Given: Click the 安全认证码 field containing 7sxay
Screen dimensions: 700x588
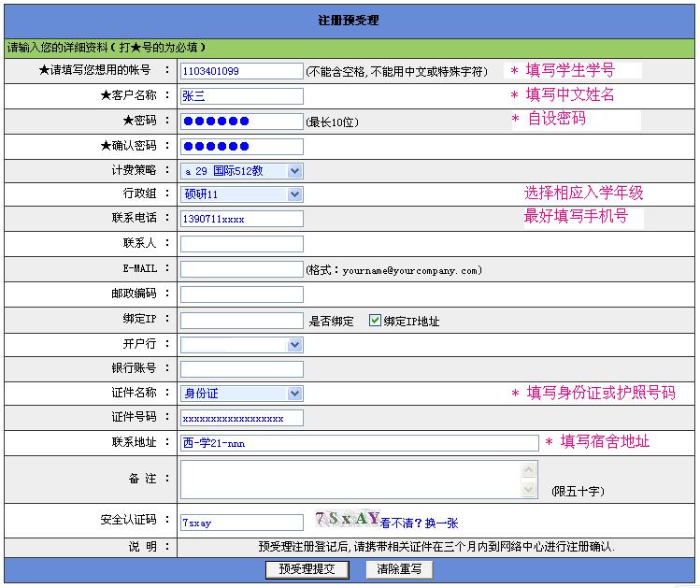Looking at the screenshot, I should coord(241,523).
